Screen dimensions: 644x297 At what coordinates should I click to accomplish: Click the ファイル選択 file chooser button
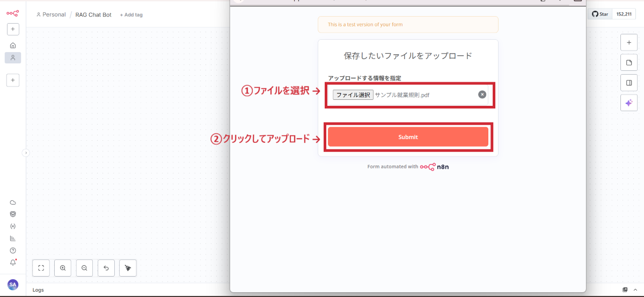[x=353, y=95]
